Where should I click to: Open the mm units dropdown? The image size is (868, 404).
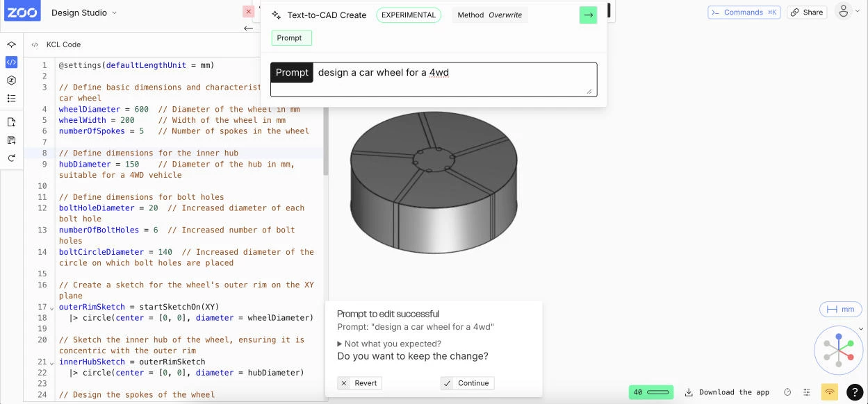[x=841, y=310]
